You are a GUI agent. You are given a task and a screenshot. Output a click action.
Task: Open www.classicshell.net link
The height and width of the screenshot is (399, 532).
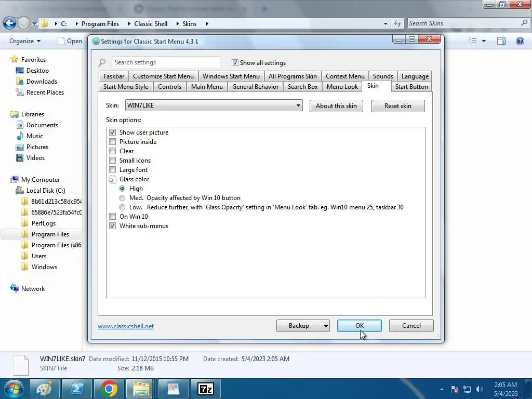tap(126, 326)
